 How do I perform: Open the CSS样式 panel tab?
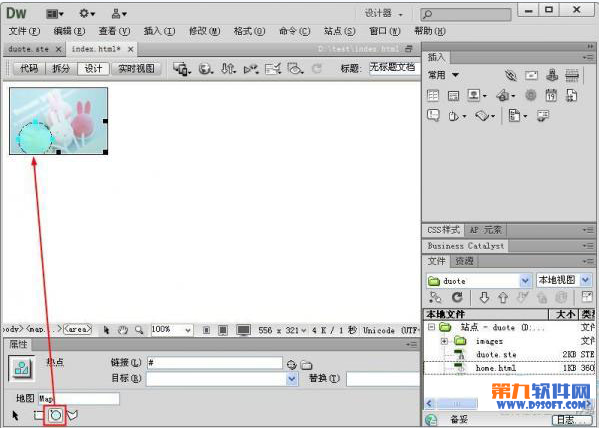[444, 230]
